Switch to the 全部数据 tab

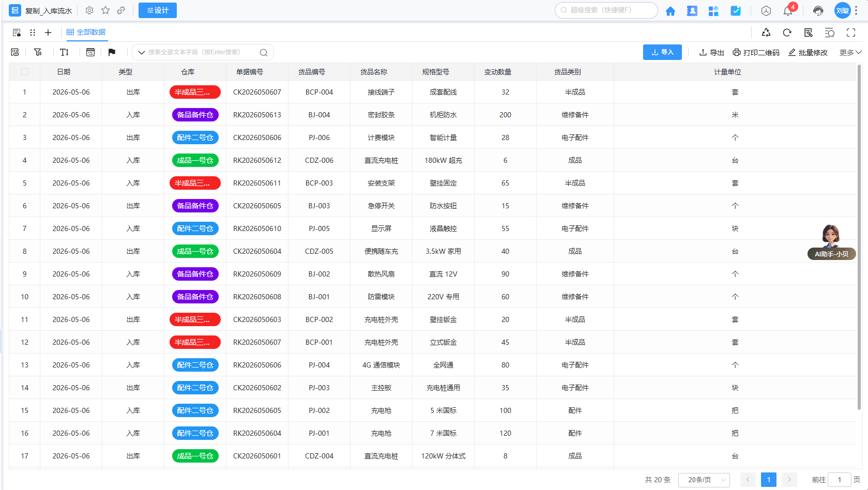[86, 32]
